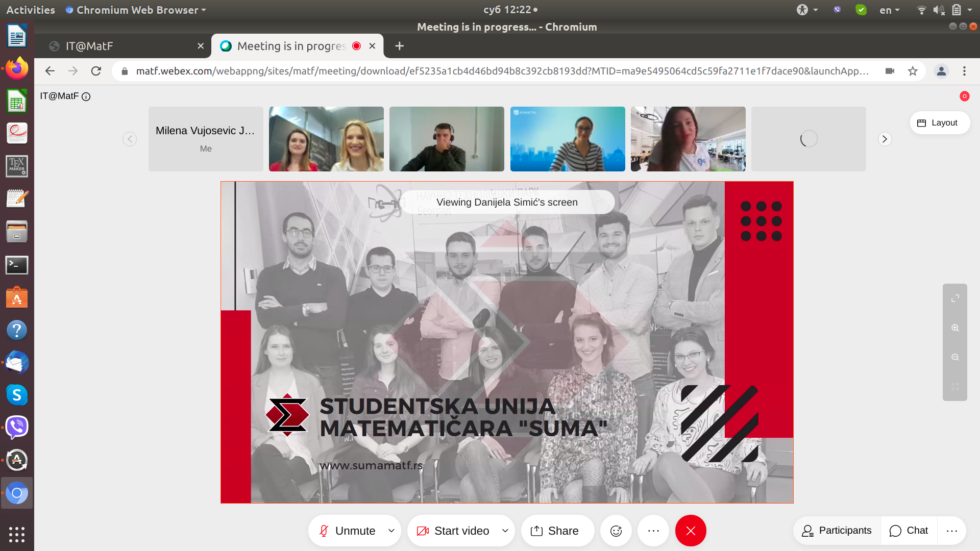The height and width of the screenshot is (551, 980).
Task: Expand audio options arrow beside Unmute
Action: [x=391, y=531]
